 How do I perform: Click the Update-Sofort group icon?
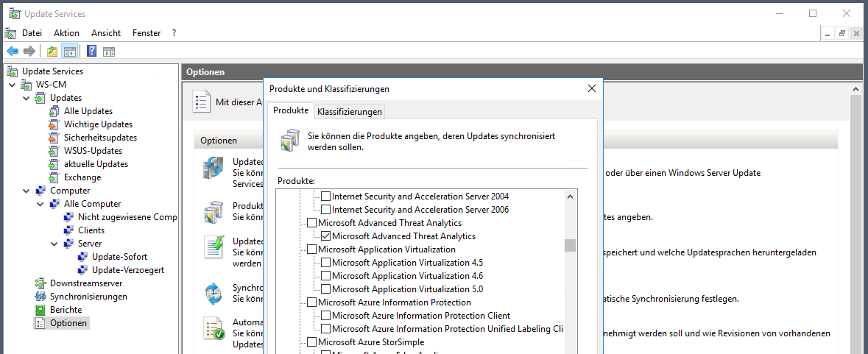point(82,257)
